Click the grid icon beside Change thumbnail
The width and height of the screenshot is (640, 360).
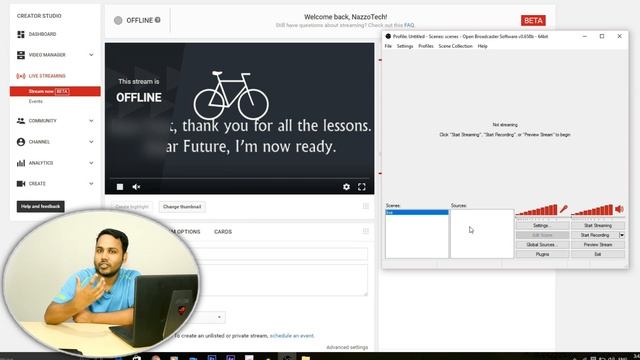366,207
